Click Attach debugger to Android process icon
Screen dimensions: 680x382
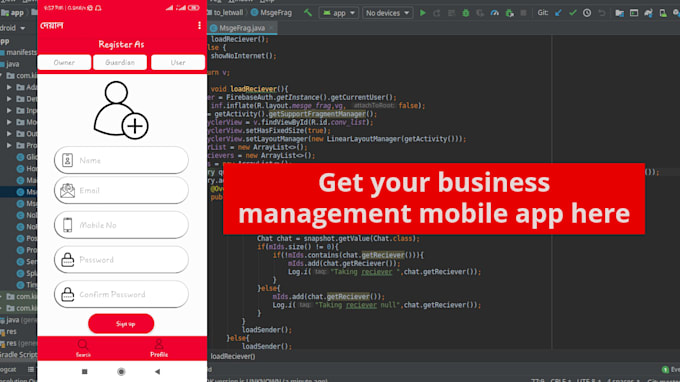509,13
